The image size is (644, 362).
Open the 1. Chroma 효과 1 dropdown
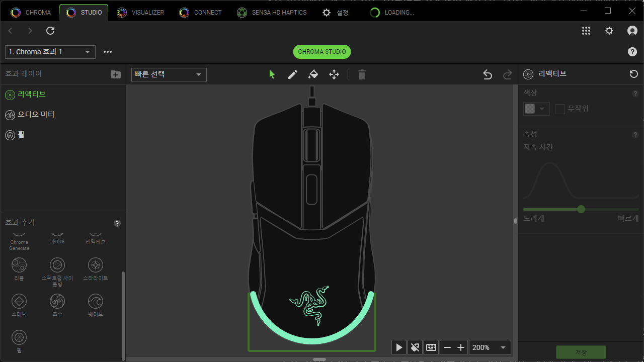[x=50, y=52]
